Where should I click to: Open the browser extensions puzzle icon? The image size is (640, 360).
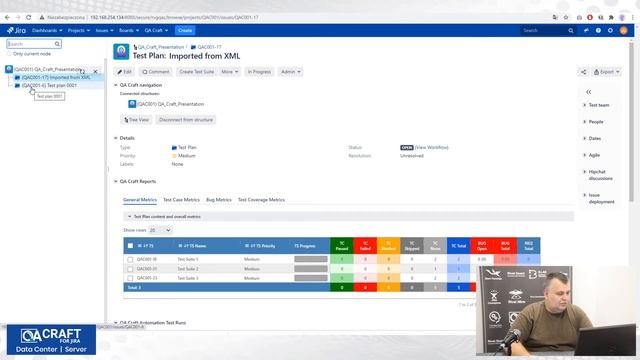[x=611, y=18]
